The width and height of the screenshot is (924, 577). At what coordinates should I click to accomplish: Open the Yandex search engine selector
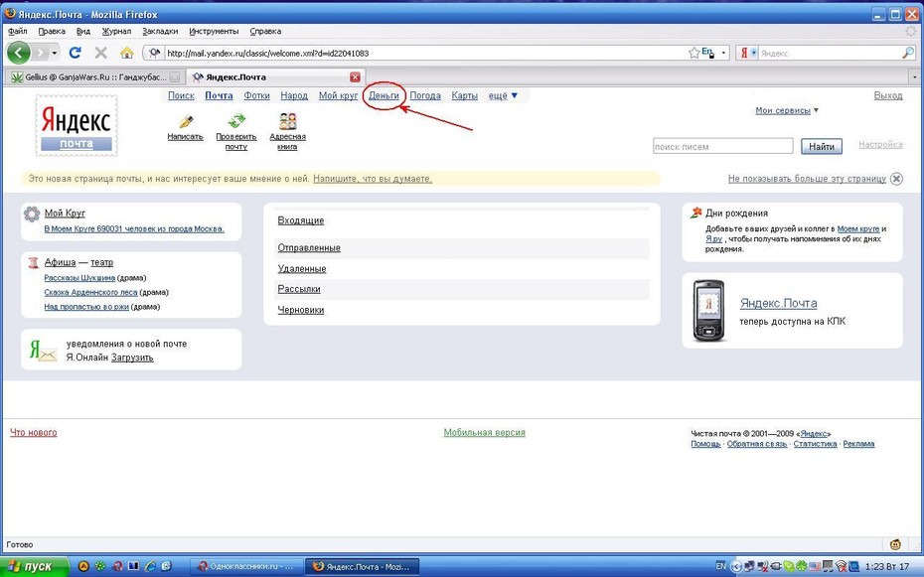[748, 53]
